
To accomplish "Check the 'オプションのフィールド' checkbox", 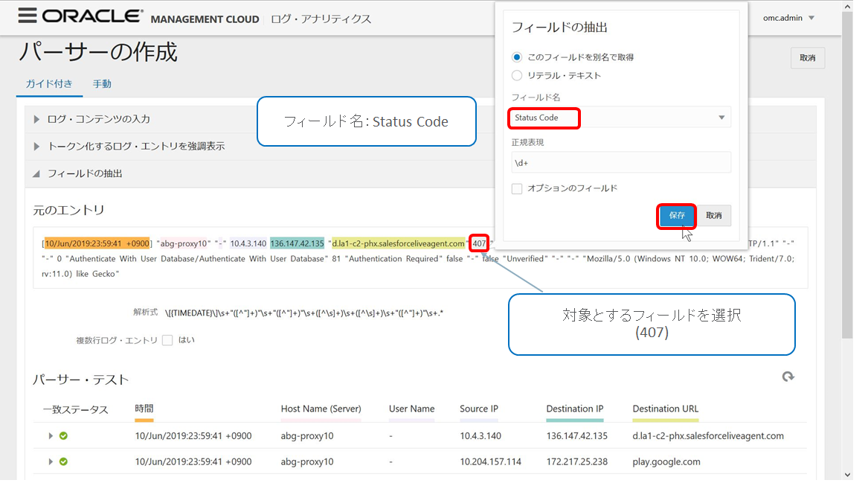I will 517,189.
